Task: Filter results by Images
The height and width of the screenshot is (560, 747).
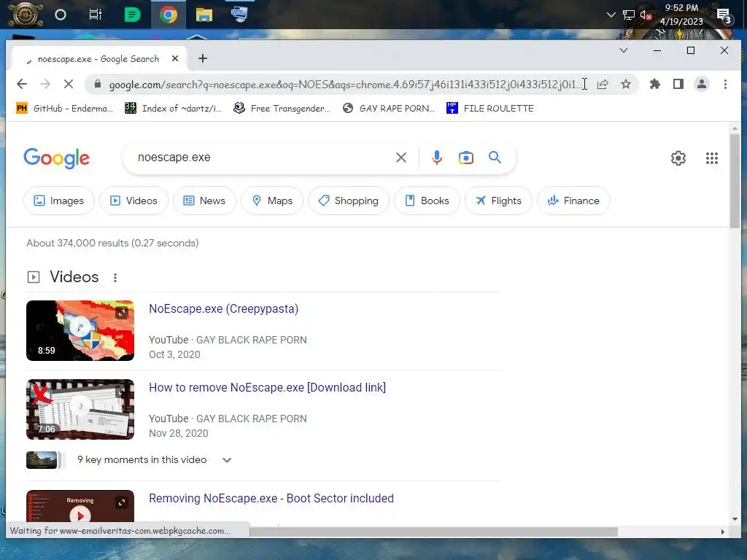Action: (x=58, y=201)
